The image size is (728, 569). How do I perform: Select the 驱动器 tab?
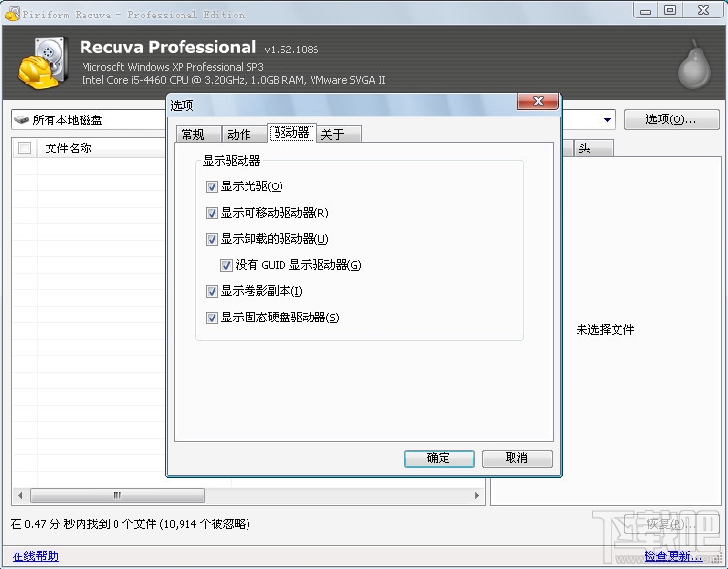(x=291, y=133)
